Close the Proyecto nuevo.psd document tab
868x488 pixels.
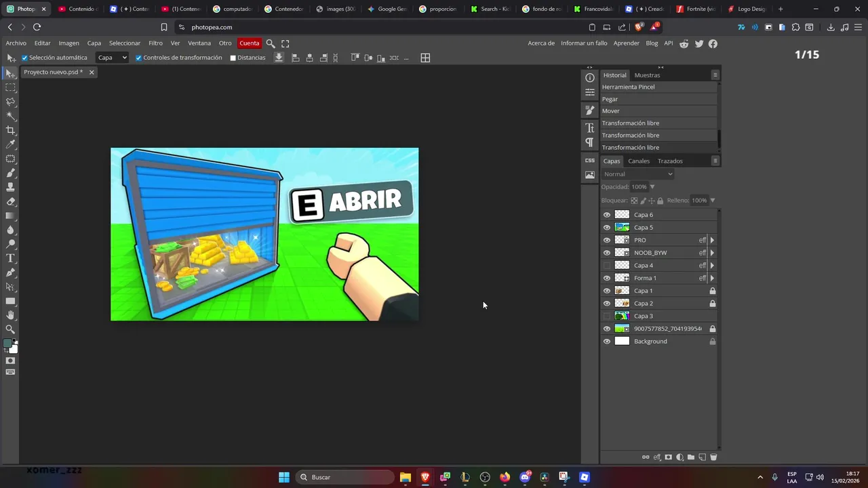(92, 73)
